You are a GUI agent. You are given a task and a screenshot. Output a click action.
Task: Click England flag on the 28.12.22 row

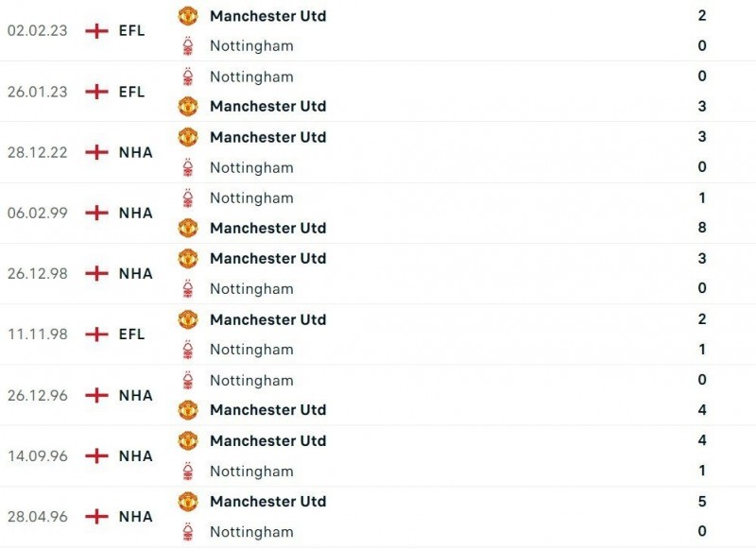coord(95,152)
